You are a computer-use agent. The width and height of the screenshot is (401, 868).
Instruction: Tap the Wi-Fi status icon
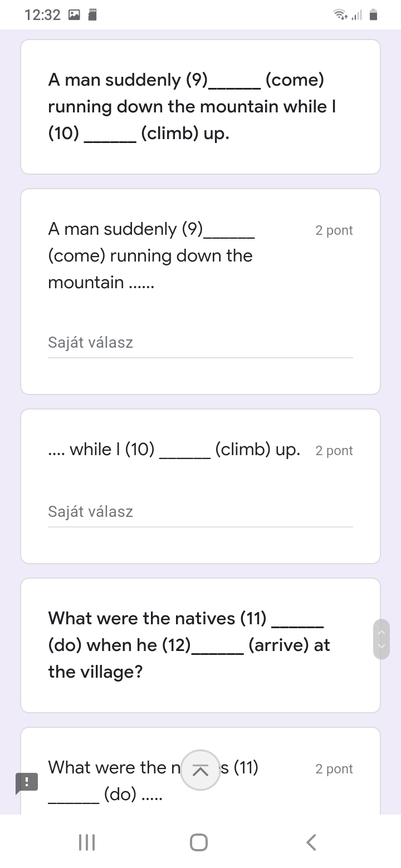tap(339, 15)
